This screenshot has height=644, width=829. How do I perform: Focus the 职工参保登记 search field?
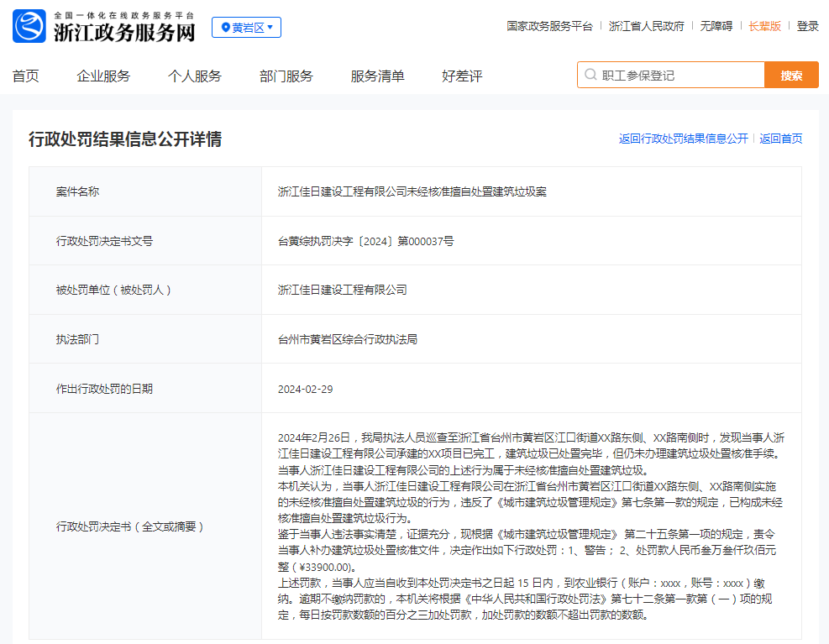(x=671, y=75)
